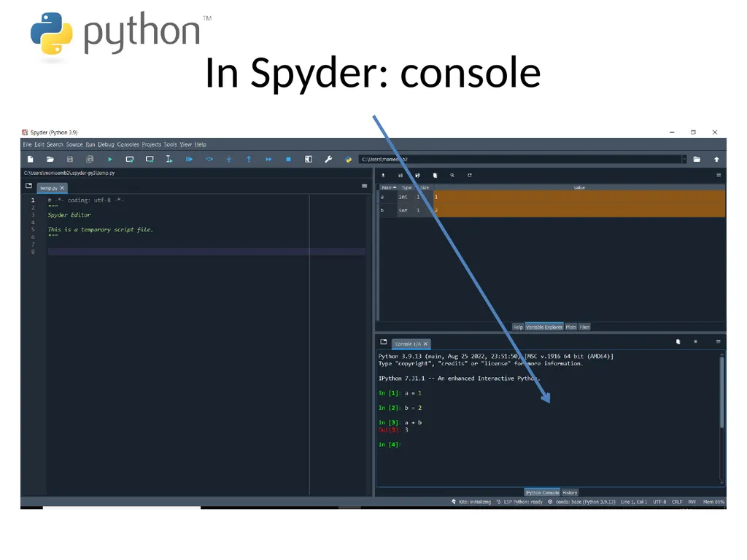Click the Clear console icon in console pane

pos(678,342)
